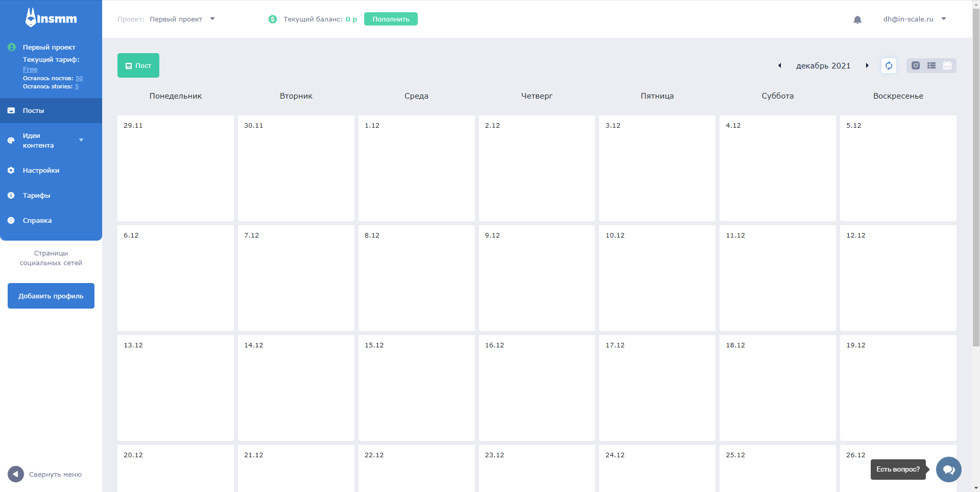
Task: Click the Понедельник column header
Action: tap(176, 96)
